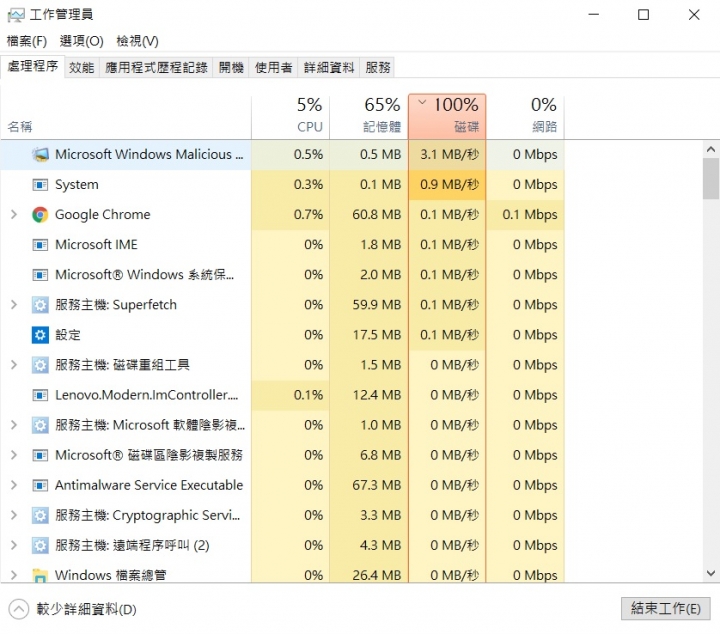Viewport: 720px width, 634px height.
Task: Sort by the 0% 網路 column header
Action: [x=525, y=117]
